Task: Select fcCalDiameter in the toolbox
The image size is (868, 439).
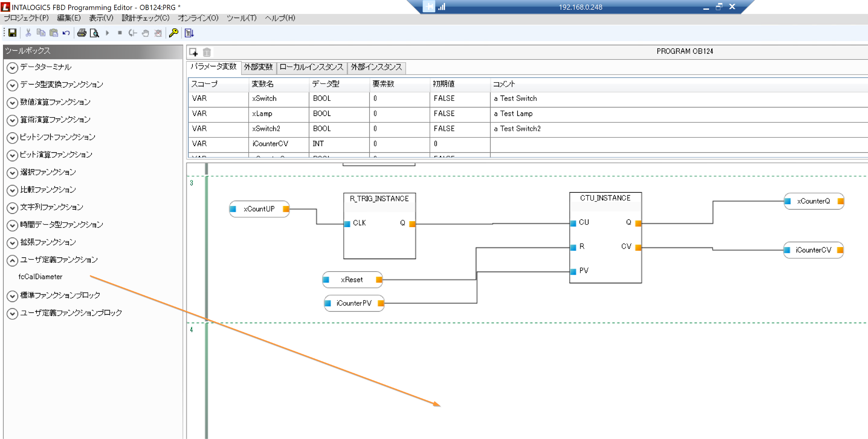Action: click(x=40, y=277)
